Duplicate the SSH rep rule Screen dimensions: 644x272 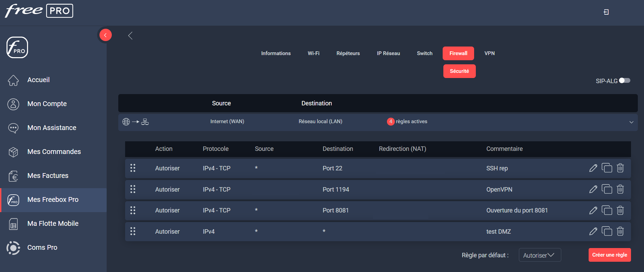click(x=607, y=168)
